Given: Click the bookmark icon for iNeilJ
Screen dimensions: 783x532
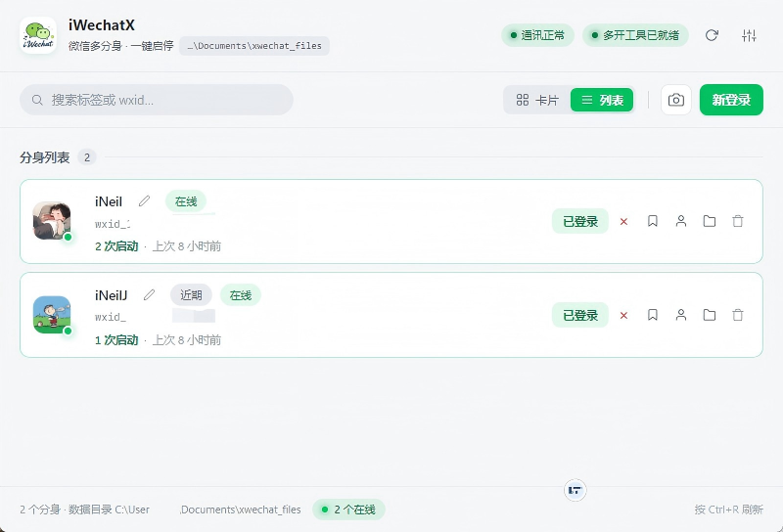Looking at the screenshot, I should (x=652, y=315).
